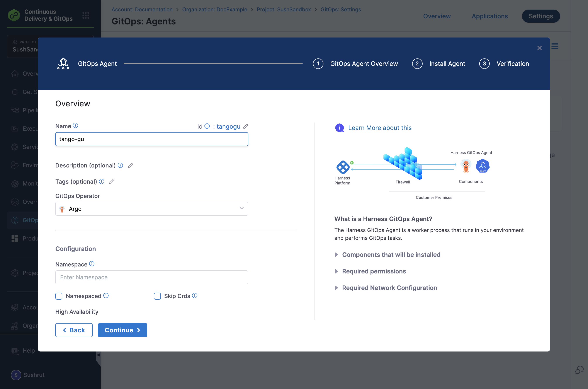Click the Namespaced info icon

click(106, 295)
